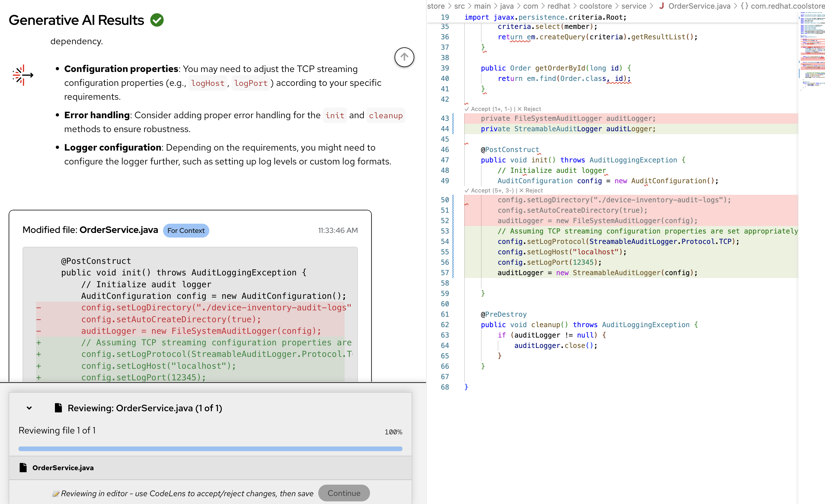Click the pencil note icon near Reviewing in editor
825x504 pixels.
[x=56, y=493]
